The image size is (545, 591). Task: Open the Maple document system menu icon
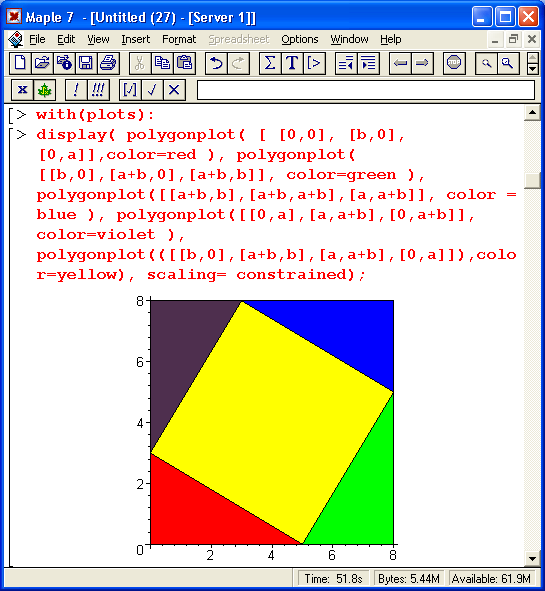click(15, 39)
